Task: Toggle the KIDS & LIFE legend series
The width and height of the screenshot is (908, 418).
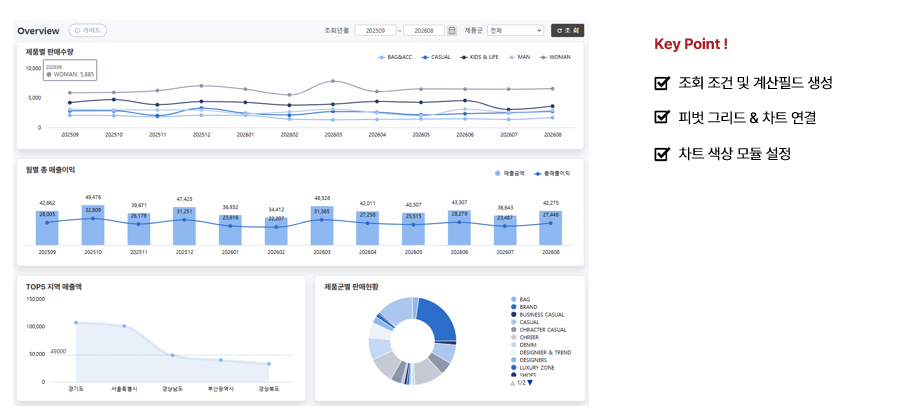Action: point(479,57)
